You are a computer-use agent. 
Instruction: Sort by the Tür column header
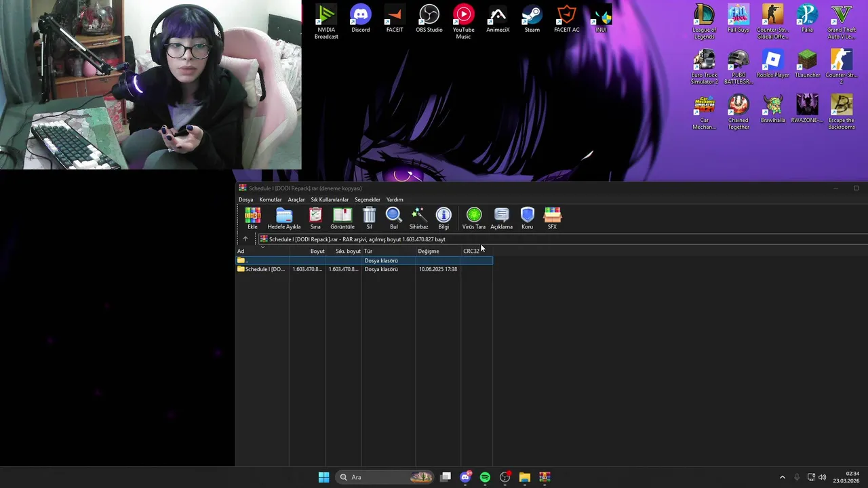pyautogui.click(x=389, y=251)
